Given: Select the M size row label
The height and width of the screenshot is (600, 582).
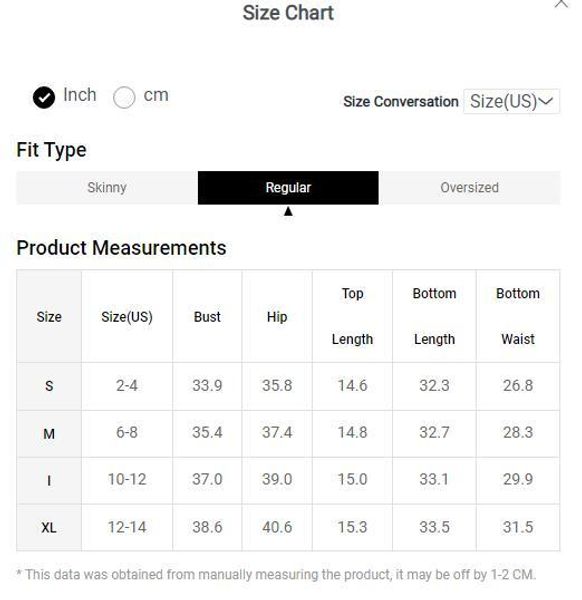Looking at the screenshot, I should [x=49, y=434].
